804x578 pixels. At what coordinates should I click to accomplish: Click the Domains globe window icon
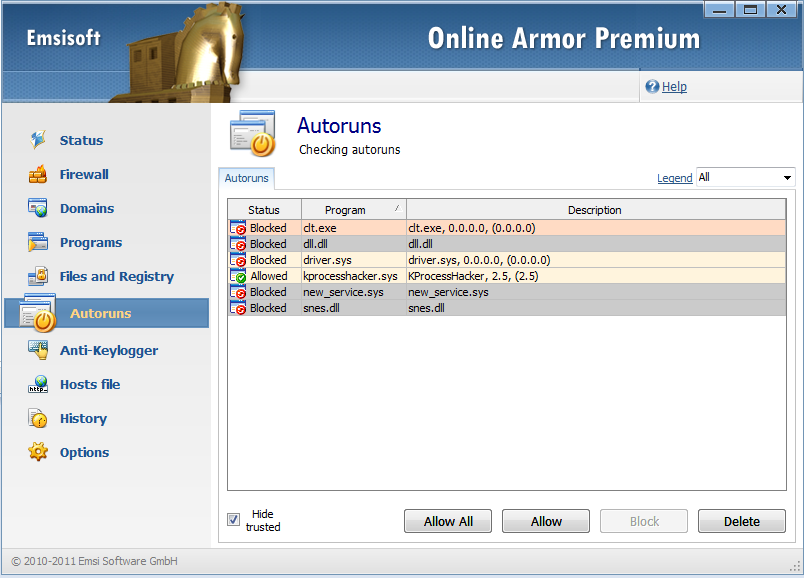pyautogui.click(x=38, y=208)
